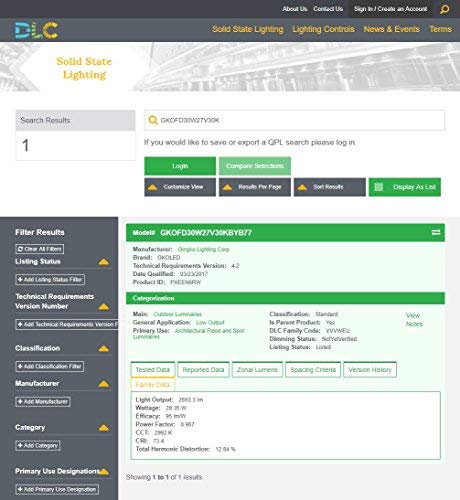The width and height of the screenshot is (460, 500).
Task: Click the Add Listing Status Filter button
Action: (50, 279)
